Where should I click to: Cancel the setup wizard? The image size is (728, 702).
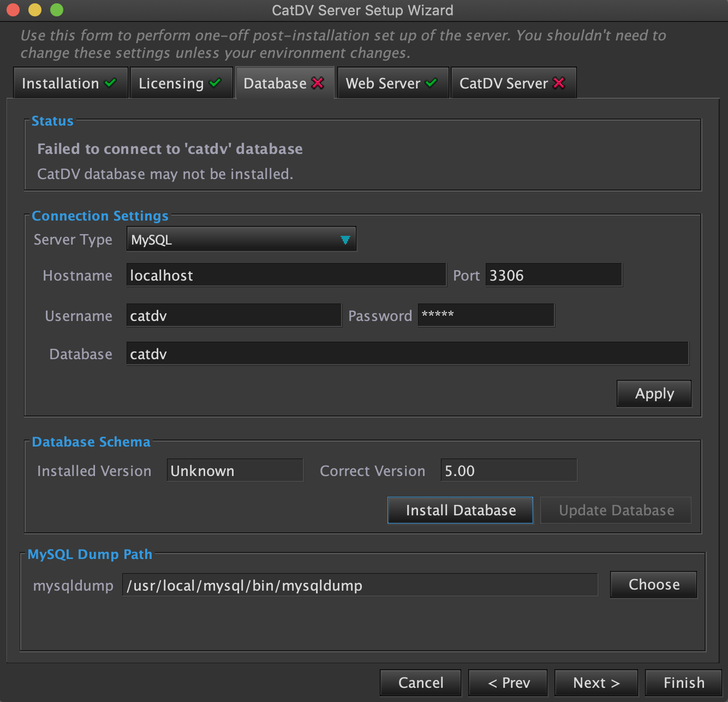(x=420, y=683)
